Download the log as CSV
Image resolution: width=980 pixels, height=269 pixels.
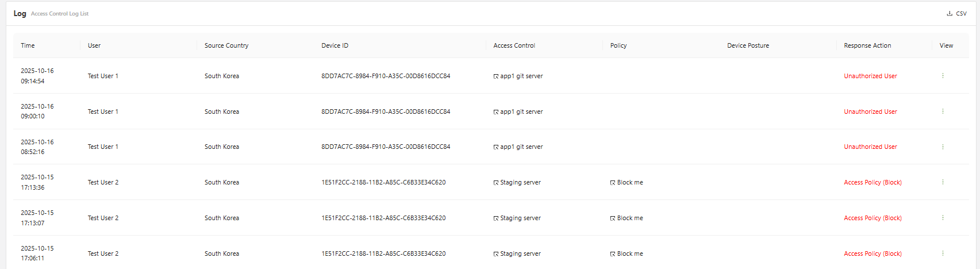[x=957, y=13]
